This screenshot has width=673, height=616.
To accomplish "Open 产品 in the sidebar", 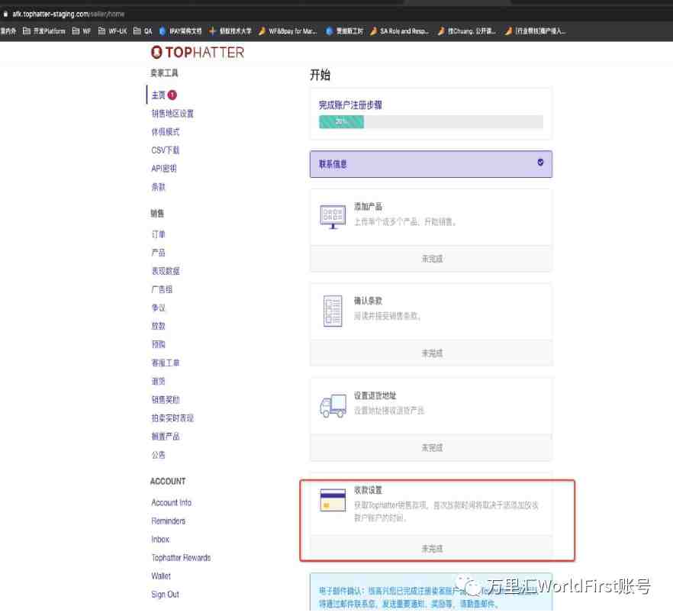I will (159, 253).
